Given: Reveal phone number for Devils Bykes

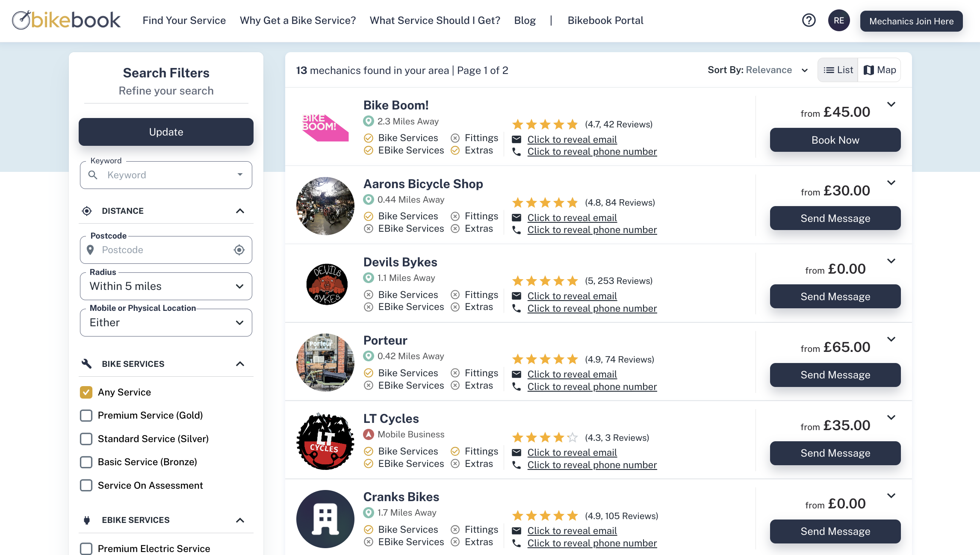Looking at the screenshot, I should tap(592, 308).
